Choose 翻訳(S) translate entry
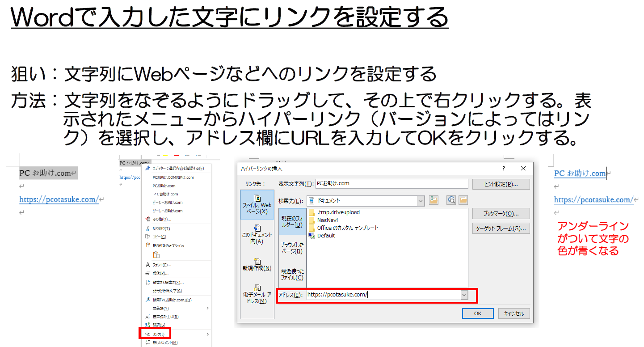The width and height of the screenshot is (644, 347). coord(159,325)
